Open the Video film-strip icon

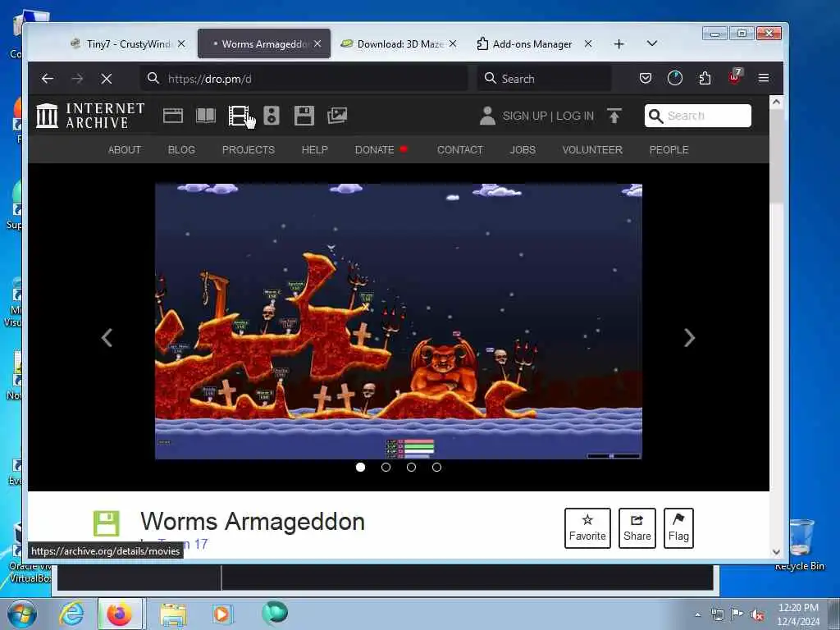[239, 116]
